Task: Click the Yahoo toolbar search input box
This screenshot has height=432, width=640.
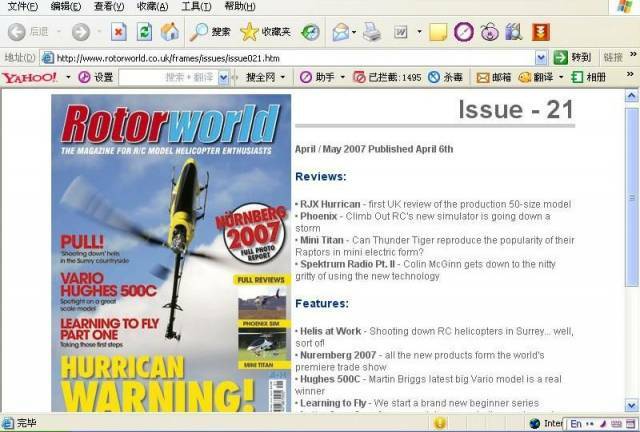Action: pyautogui.click(x=169, y=78)
